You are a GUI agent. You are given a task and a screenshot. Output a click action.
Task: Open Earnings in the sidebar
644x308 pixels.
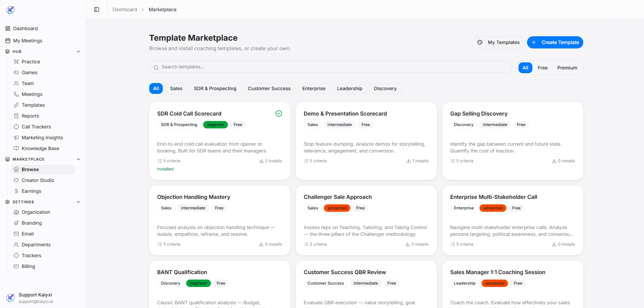(31, 191)
